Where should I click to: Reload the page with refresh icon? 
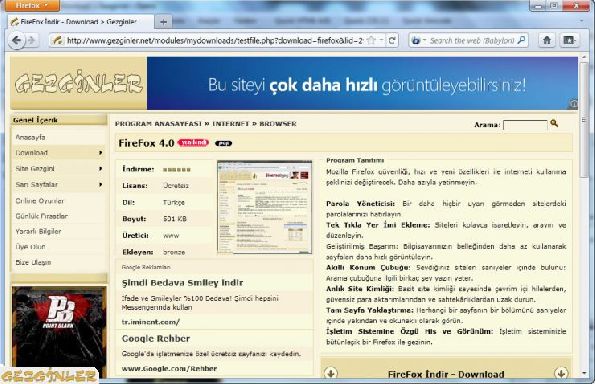[392, 40]
